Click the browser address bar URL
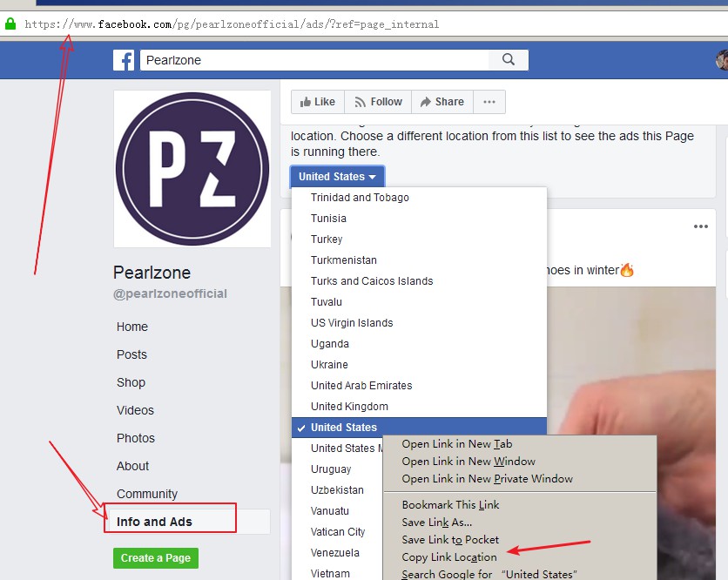The height and width of the screenshot is (580, 728). pos(232,24)
